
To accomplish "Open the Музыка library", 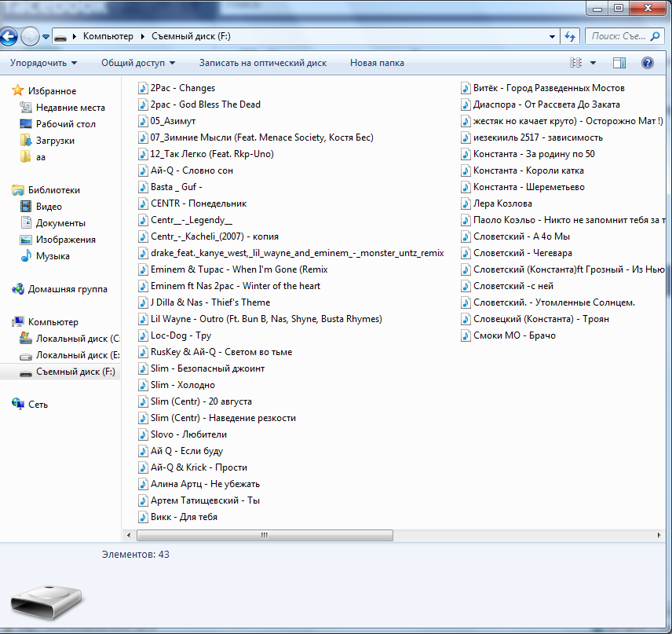I will [x=53, y=256].
